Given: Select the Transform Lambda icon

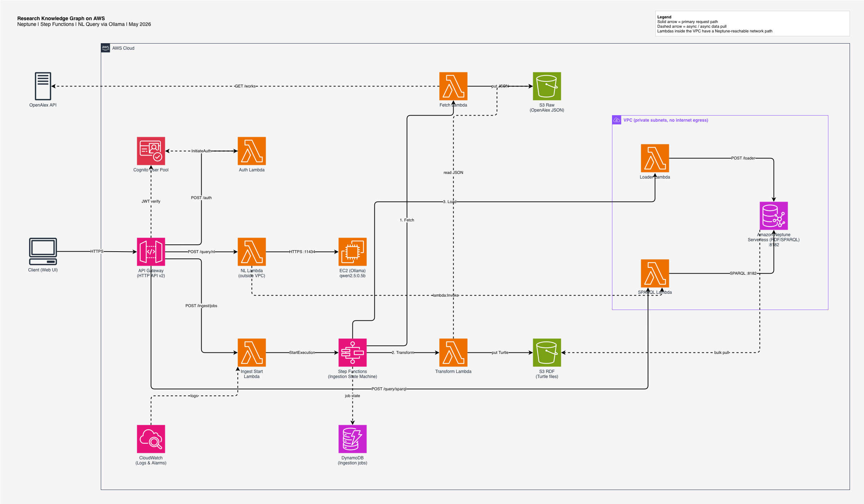Looking at the screenshot, I should (x=453, y=352).
